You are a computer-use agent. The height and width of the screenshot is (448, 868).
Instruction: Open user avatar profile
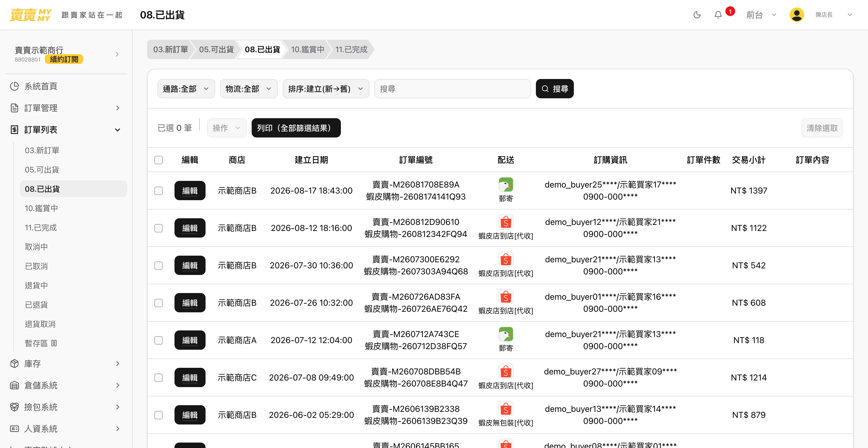pyautogui.click(x=797, y=15)
